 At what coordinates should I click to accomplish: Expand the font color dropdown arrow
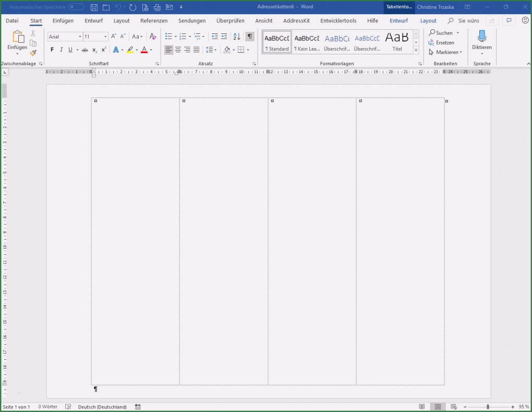pyautogui.click(x=150, y=50)
